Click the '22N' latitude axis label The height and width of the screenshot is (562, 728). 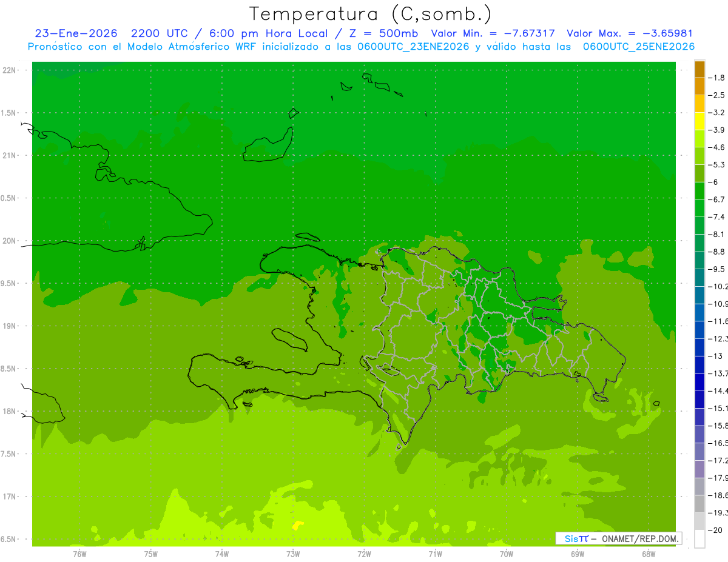(x=9, y=70)
